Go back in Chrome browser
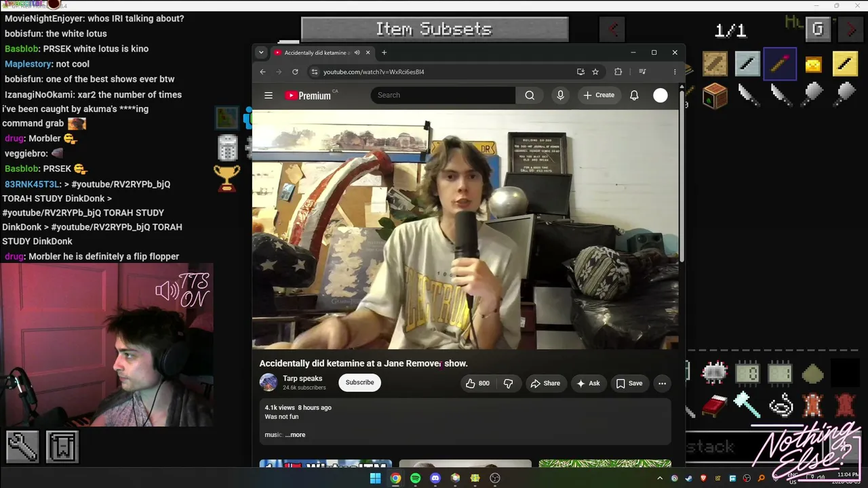Screen dimensions: 868x488 click(263, 72)
